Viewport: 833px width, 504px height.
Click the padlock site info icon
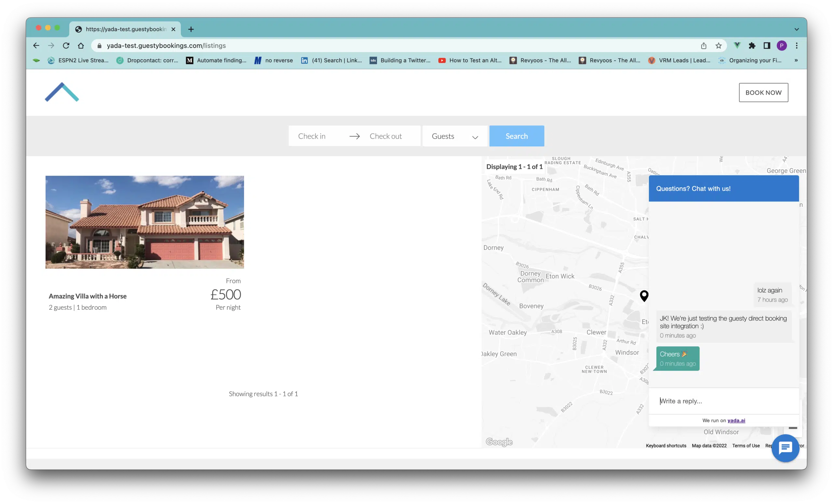point(99,46)
